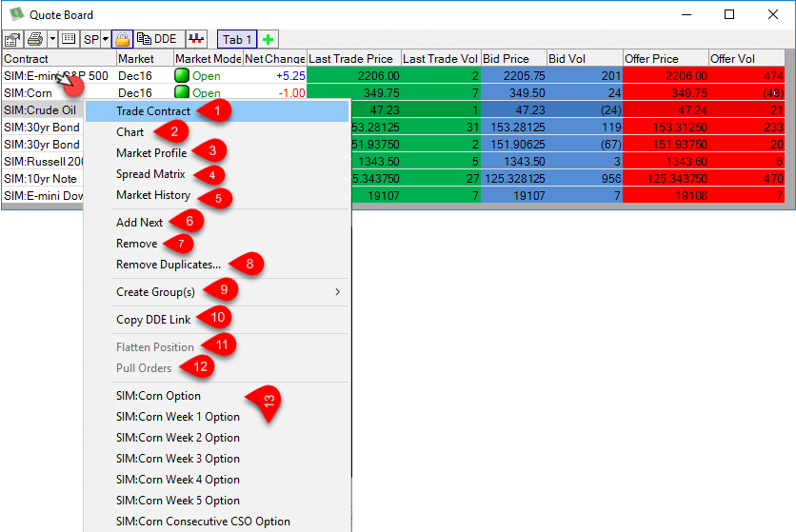This screenshot has height=532, width=796.
Task: Click the grid layout icon in toolbar
Action: tap(69, 40)
